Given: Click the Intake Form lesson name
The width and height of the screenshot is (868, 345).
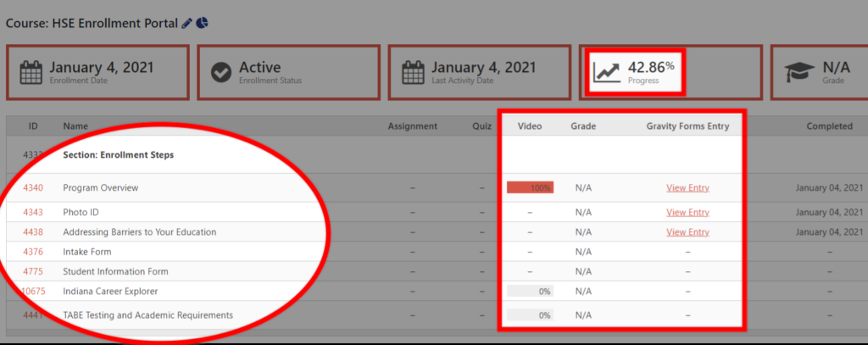Looking at the screenshot, I should (87, 252).
